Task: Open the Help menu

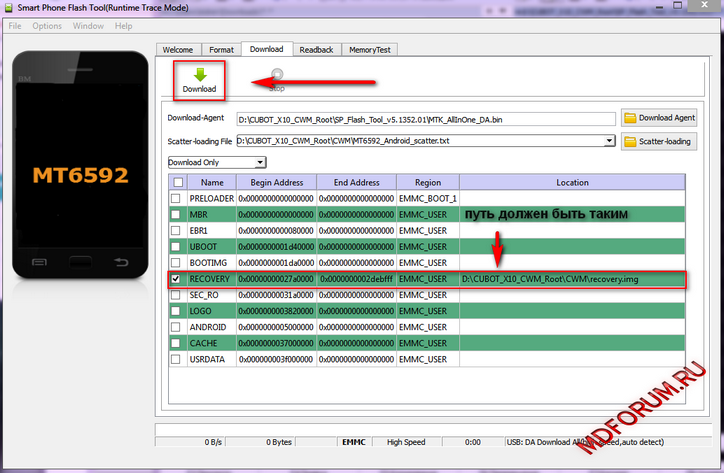Action: click(123, 26)
